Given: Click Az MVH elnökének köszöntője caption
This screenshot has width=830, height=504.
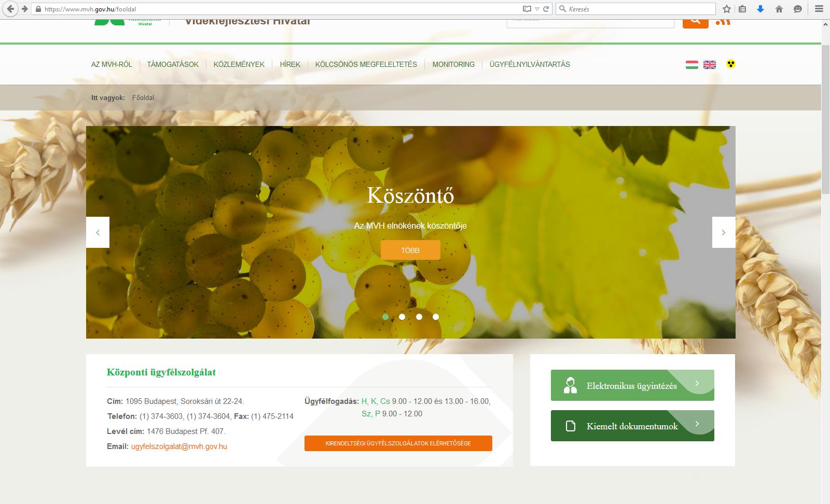Looking at the screenshot, I should pyautogui.click(x=410, y=226).
